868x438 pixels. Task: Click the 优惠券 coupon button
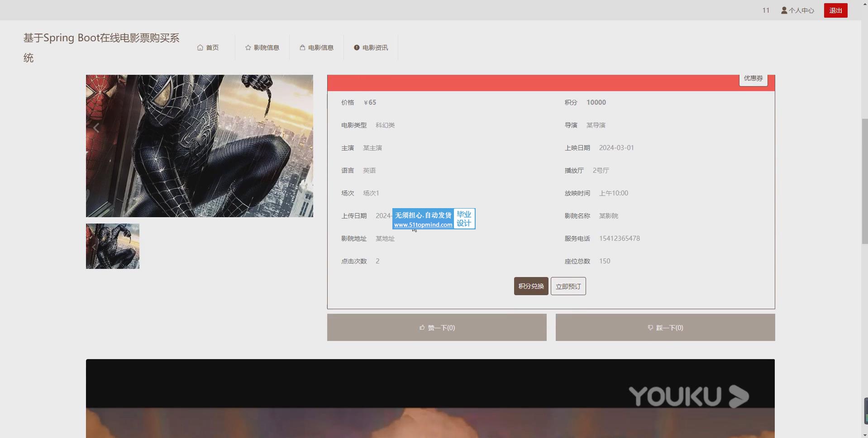coord(754,79)
